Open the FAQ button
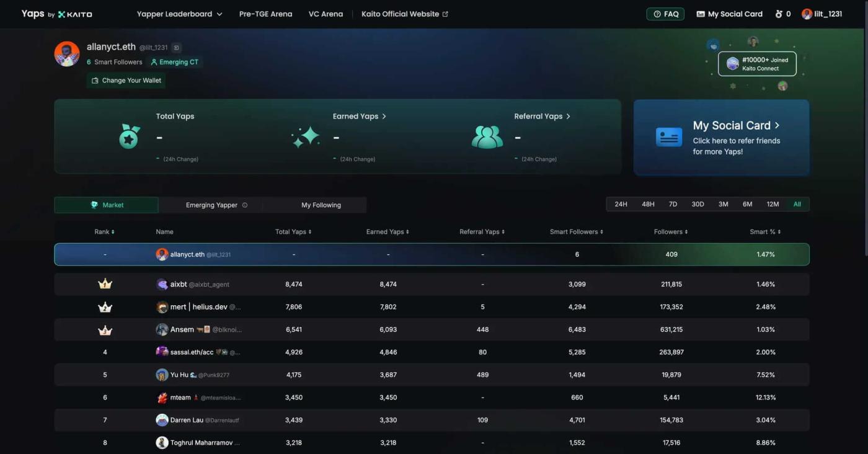The height and width of the screenshot is (454, 868). 665,14
